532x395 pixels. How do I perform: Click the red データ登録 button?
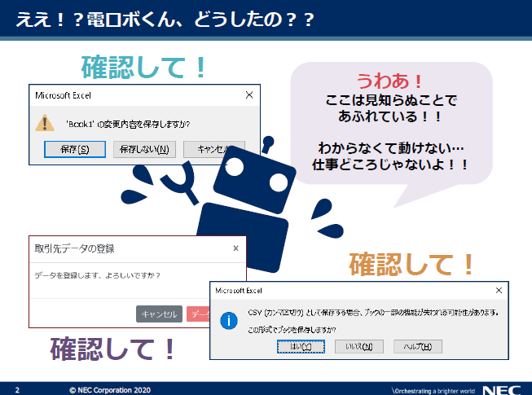[199, 314]
